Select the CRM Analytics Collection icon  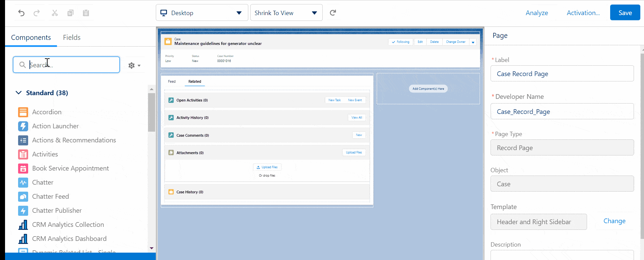[23, 224]
